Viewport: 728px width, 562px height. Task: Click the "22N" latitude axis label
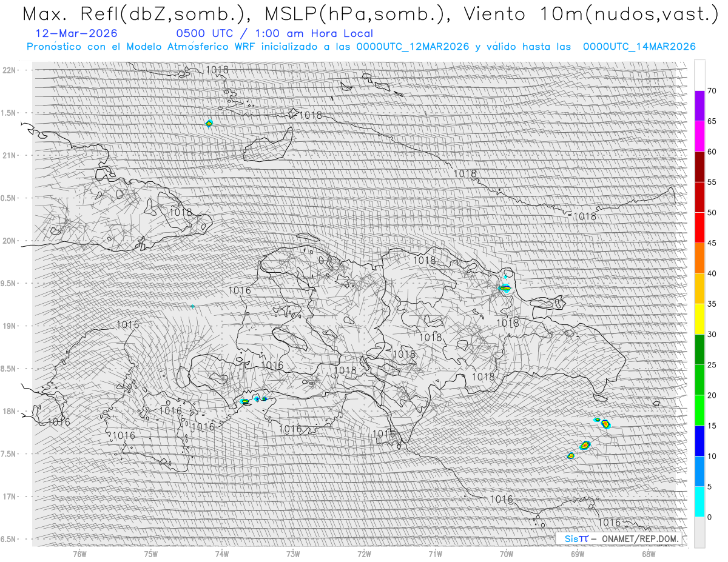[x=10, y=70]
